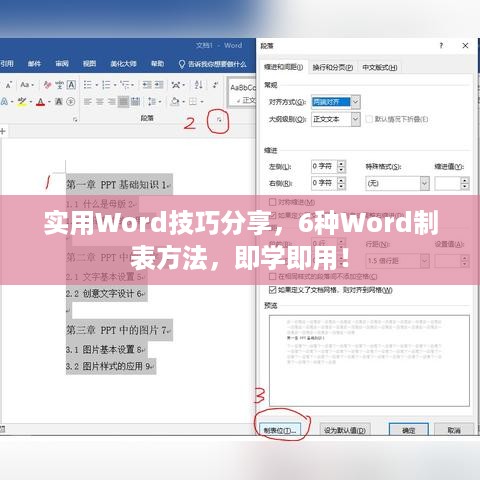Insert an enclosed character

pos(70,101)
